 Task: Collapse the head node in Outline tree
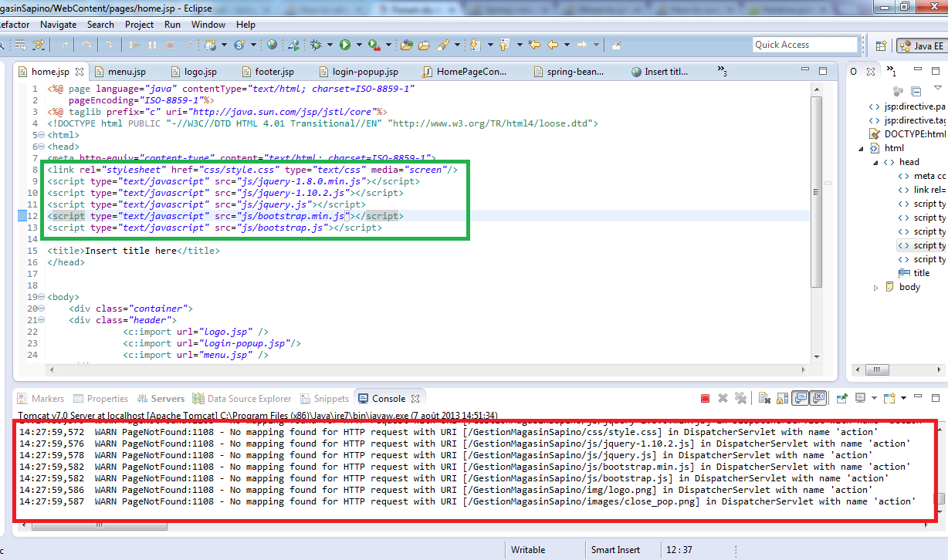coord(875,163)
